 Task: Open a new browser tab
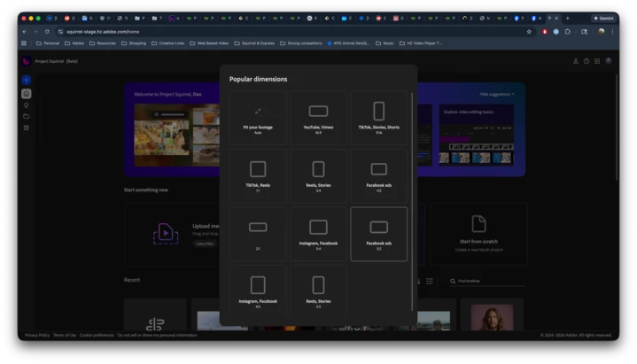pos(568,19)
